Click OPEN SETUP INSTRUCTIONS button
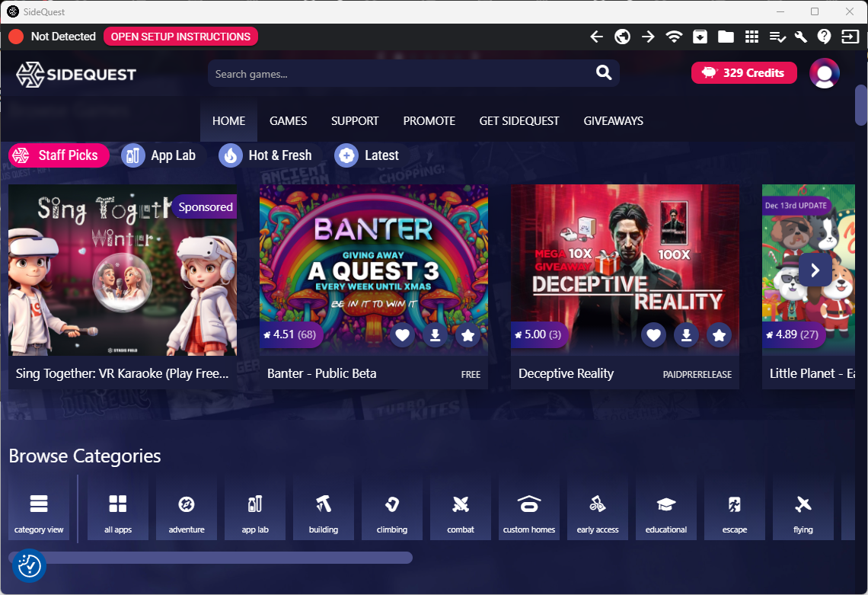The image size is (868, 595). click(180, 37)
